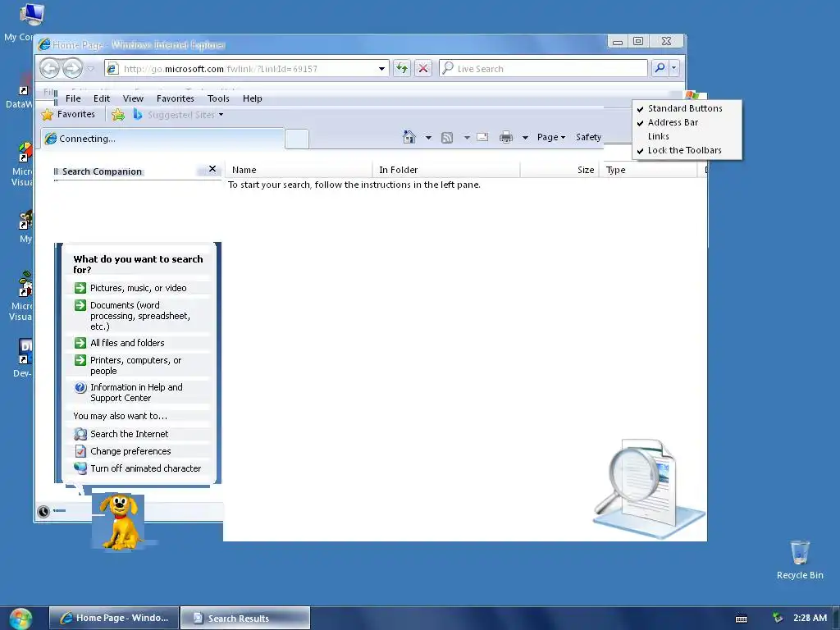Click the magnifier search button next to Live Search

click(660, 68)
